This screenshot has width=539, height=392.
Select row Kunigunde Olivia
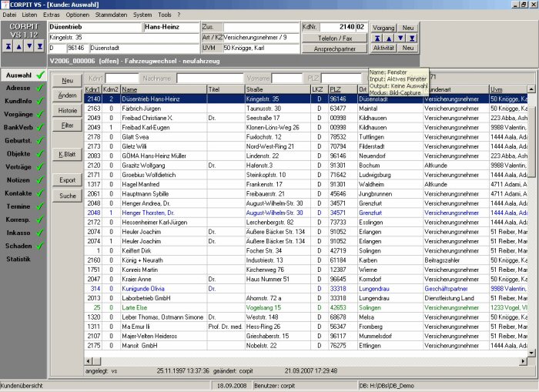point(305,289)
